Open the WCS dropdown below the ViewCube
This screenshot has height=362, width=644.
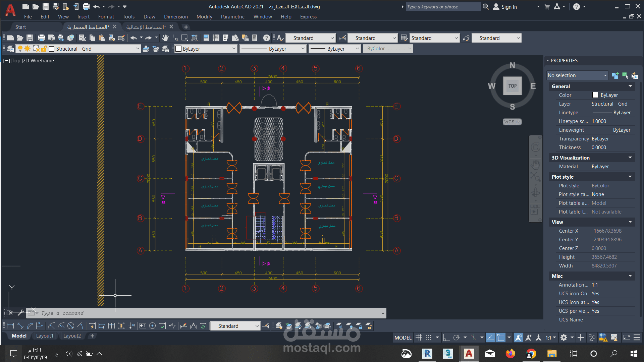click(512, 122)
